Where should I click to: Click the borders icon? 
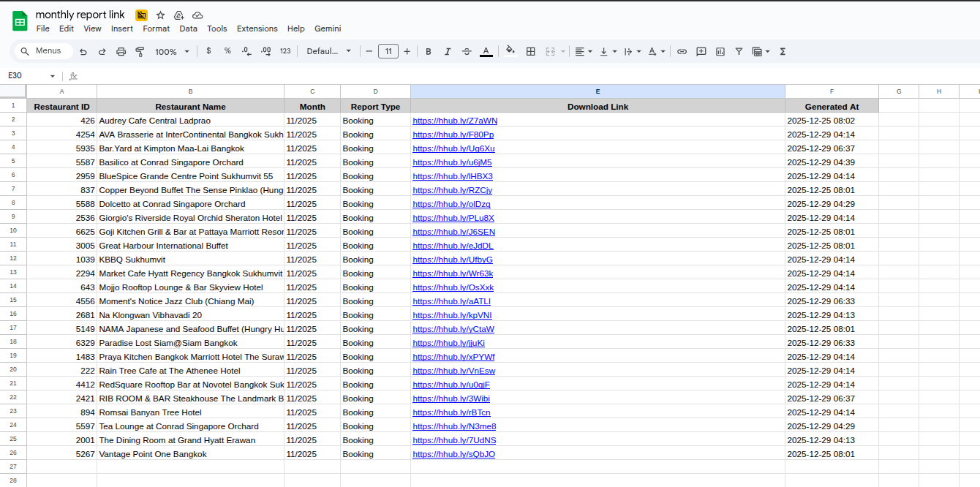coord(531,51)
